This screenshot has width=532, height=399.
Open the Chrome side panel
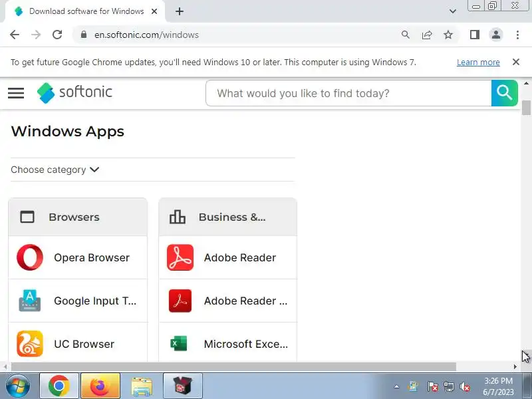475,35
